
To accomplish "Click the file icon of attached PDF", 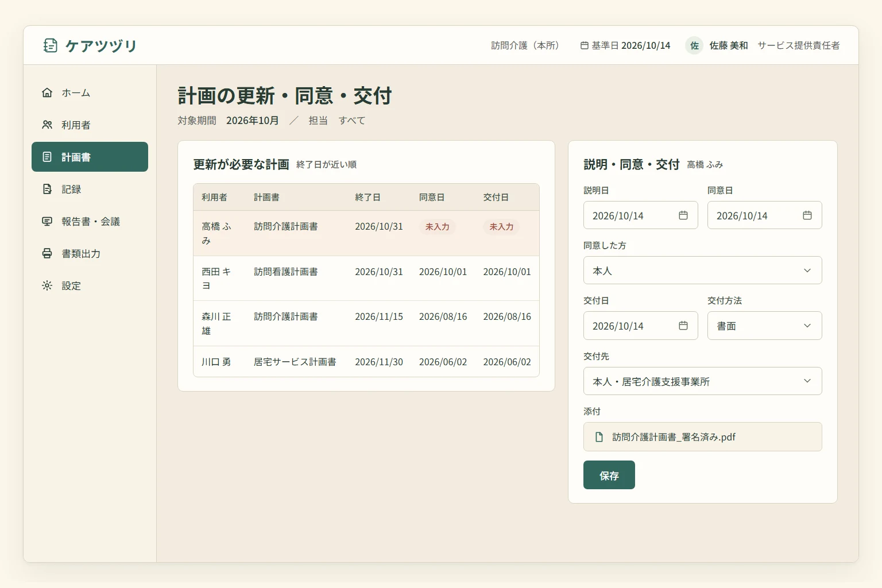I will tap(599, 437).
